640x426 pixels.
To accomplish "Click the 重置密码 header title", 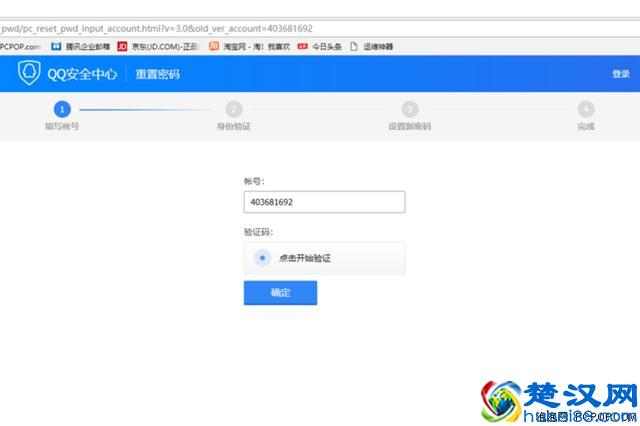I will point(158,74).
